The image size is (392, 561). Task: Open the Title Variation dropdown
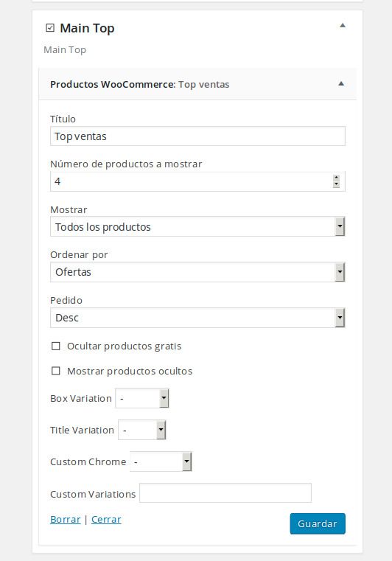point(142,430)
